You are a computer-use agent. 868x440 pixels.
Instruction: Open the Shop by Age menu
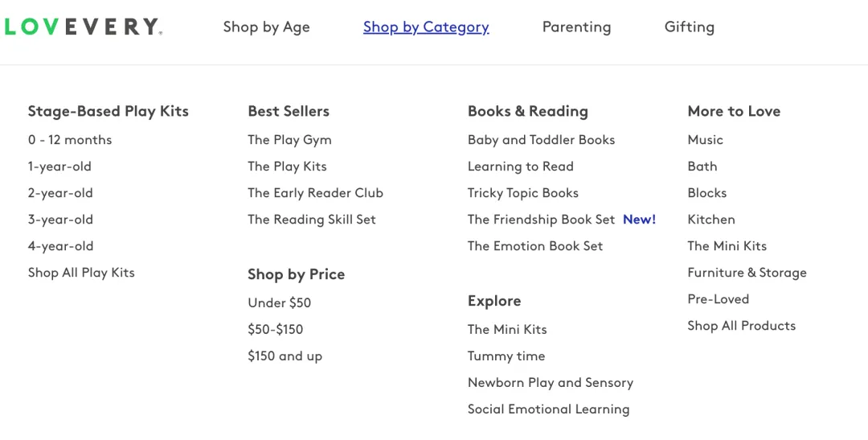(x=266, y=27)
